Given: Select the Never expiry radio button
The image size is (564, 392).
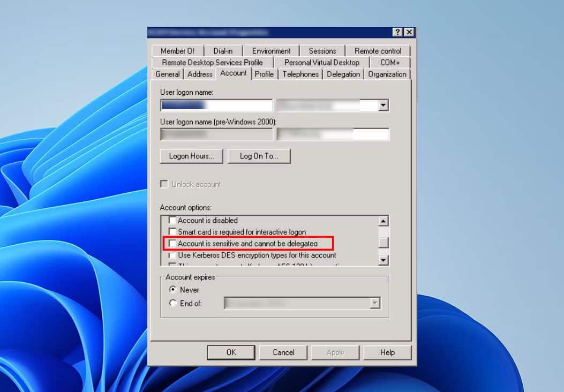Looking at the screenshot, I should 172,290.
